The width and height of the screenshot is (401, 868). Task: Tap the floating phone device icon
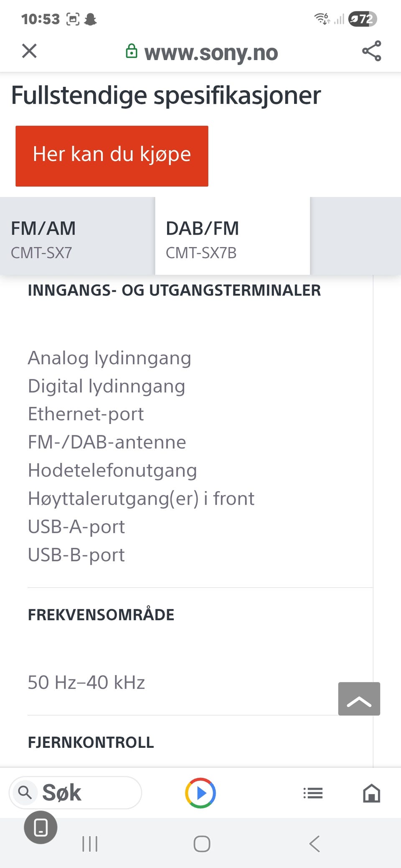(41, 827)
